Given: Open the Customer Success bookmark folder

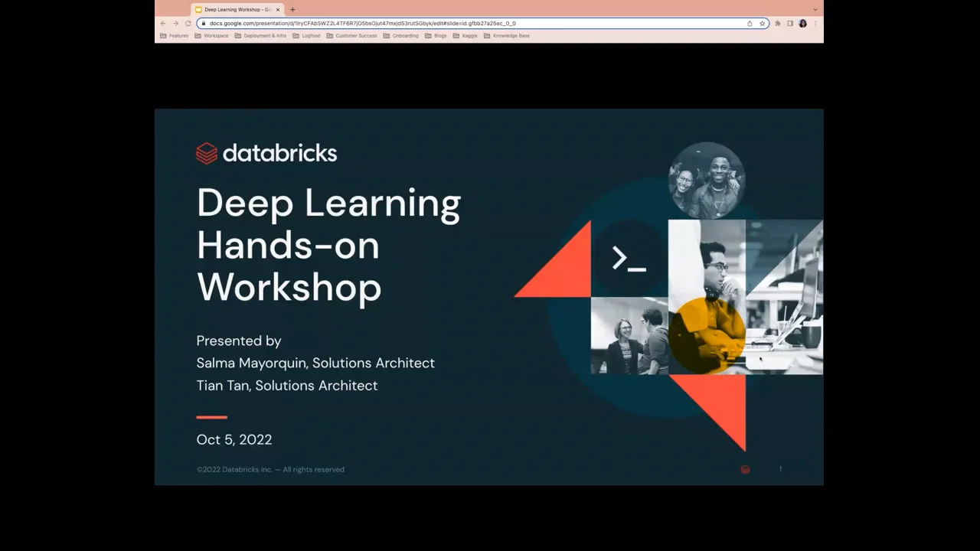Looking at the screenshot, I should (351, 36).
